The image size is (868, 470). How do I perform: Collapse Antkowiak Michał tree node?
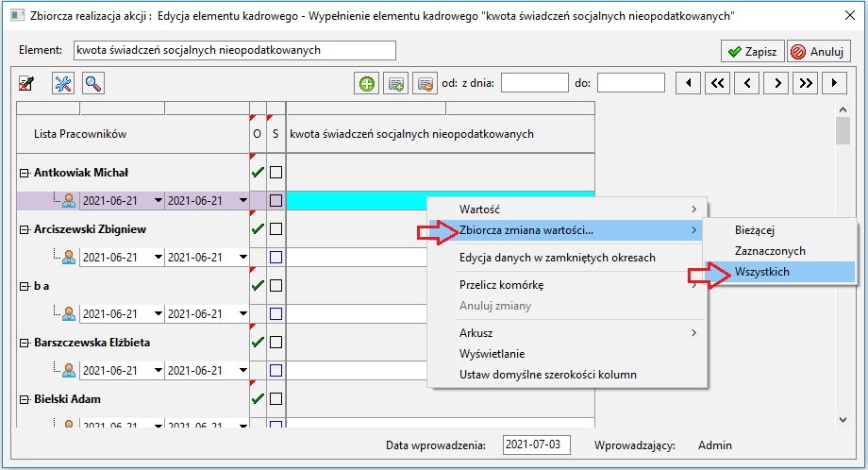25,174
